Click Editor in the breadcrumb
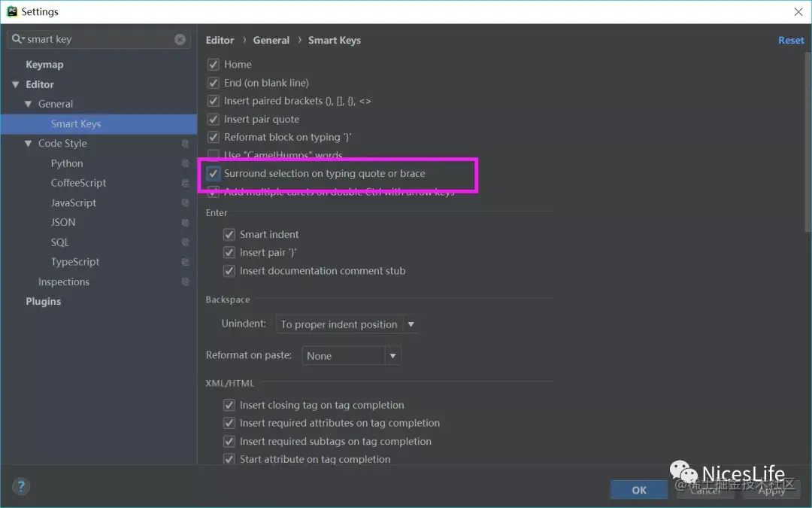 tap(220, 40)
